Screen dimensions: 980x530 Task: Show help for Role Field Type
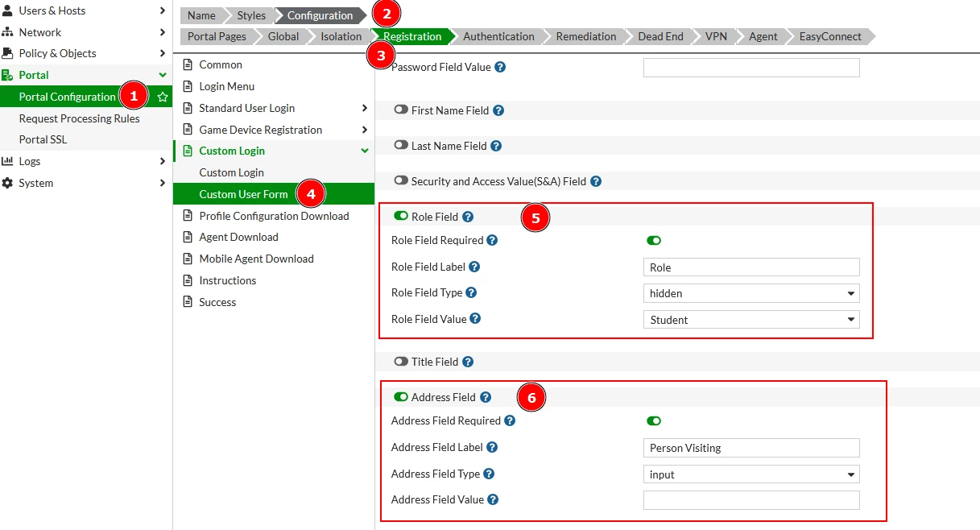(471, 292)
